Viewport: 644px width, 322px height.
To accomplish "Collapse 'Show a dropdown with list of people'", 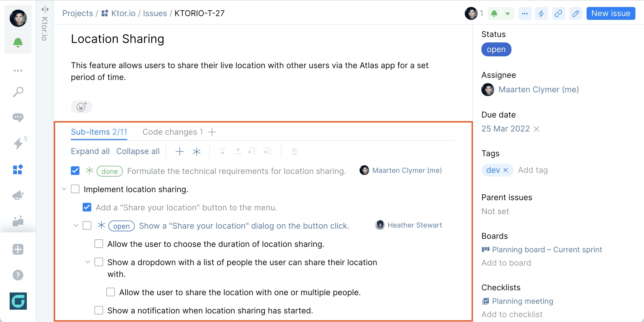I will [x=87, y=262].
